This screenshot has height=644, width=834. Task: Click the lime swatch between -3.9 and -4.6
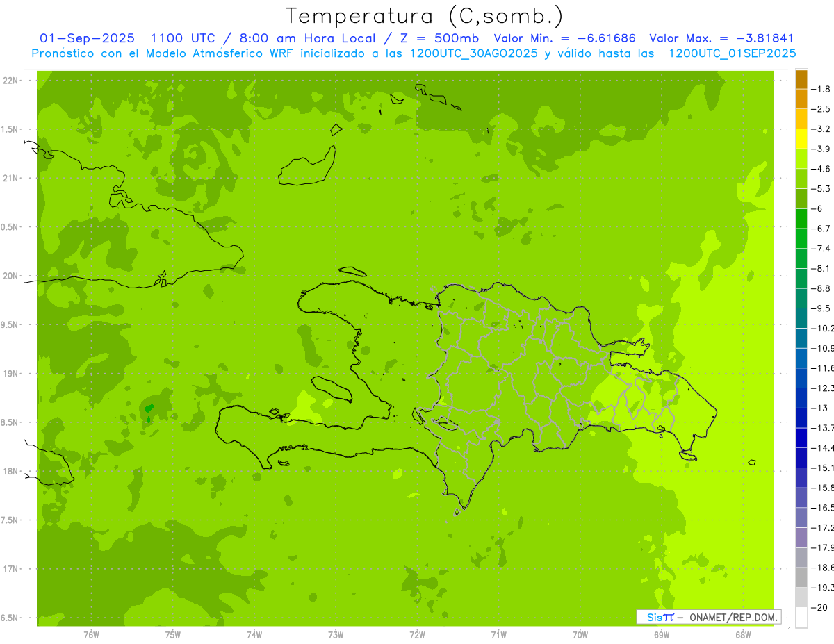(801, 159)
